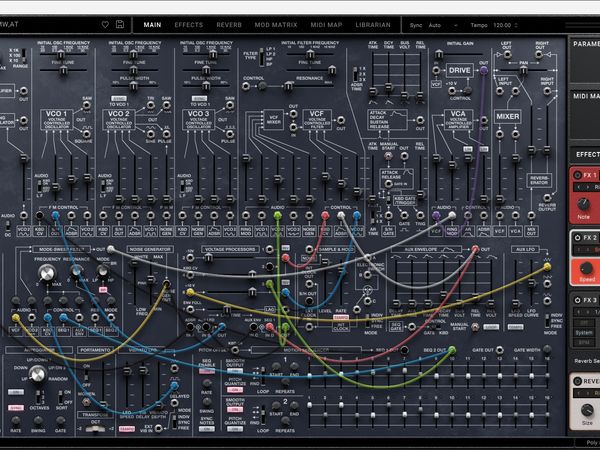This screenshot has width=600, height=450.
Task: Toggle the FILTER TYPE LP/HP/BP switch
Action: [x=262, y=57]
